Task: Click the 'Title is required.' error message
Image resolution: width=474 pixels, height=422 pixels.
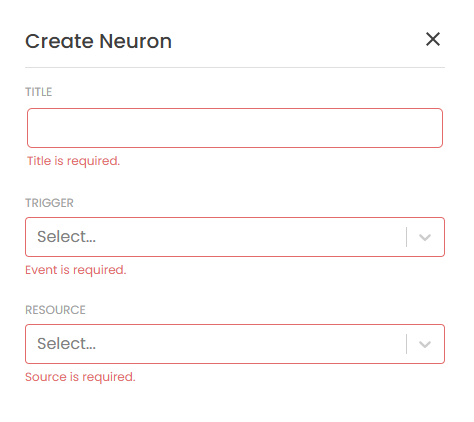Action: (x=73, y=161)
